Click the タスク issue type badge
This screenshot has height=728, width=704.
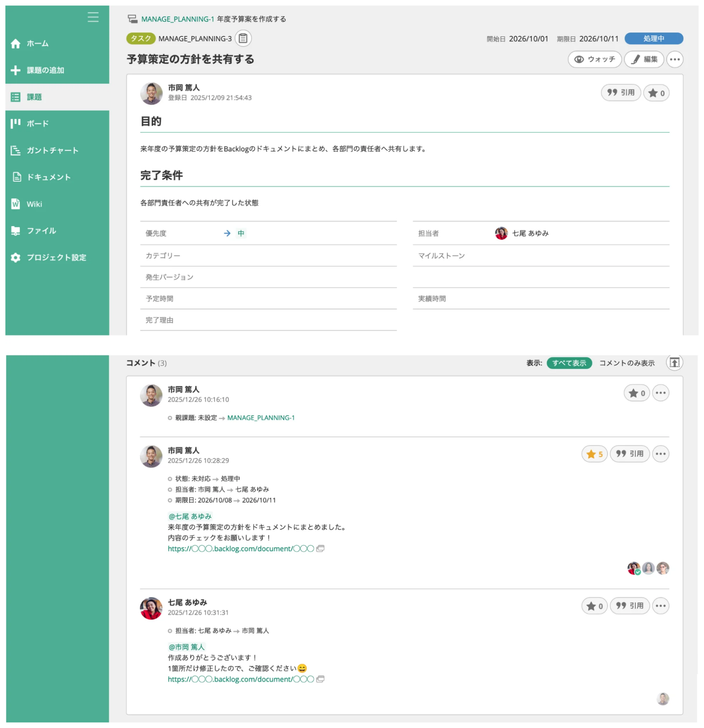pyautogui.click(x=141, y=38)
